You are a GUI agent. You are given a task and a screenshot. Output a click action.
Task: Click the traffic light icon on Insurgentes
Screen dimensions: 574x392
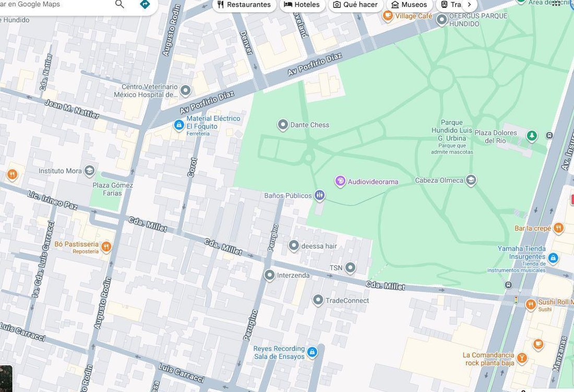coord(516,300)
